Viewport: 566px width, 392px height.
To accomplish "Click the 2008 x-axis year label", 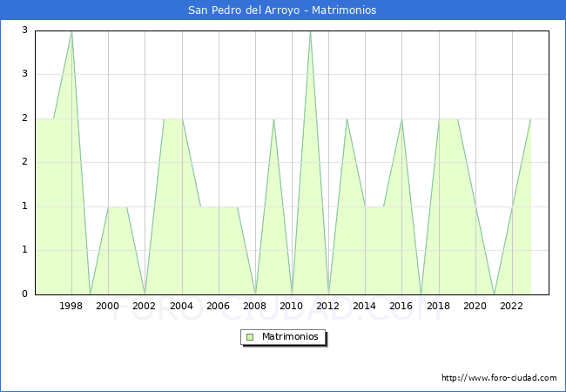I will tap(255, 306).
